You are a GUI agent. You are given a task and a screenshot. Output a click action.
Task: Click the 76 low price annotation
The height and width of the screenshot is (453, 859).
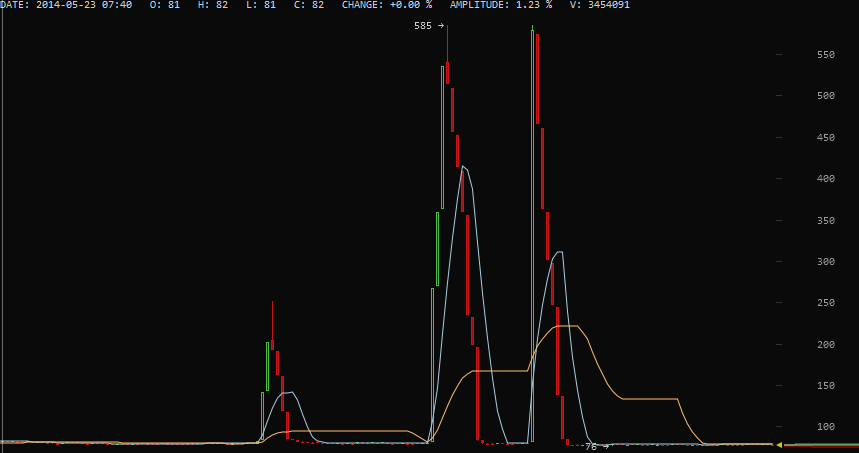point(597,447)
